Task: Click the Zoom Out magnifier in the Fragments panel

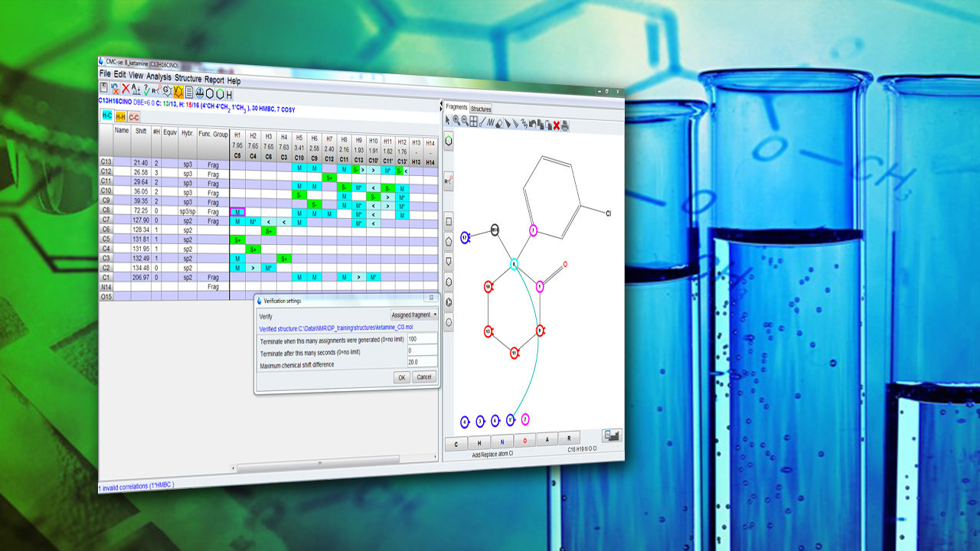Action: tap(465, 123)
